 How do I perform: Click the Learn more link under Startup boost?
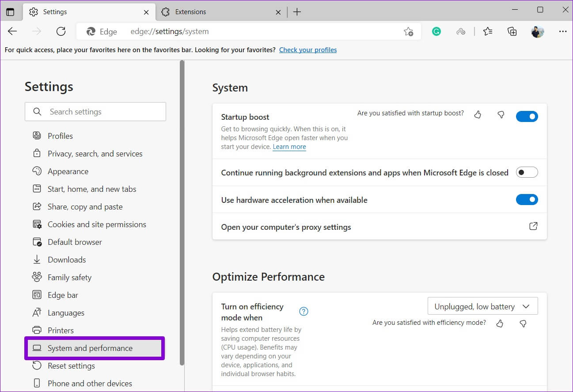point(289,147)
